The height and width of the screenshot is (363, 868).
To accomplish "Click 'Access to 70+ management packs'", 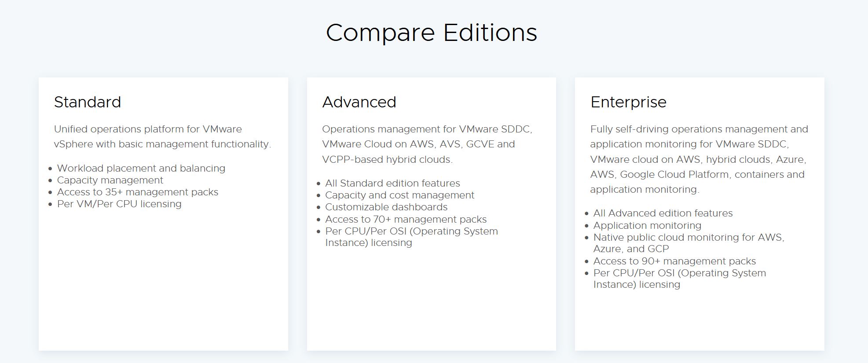I will 406,219.
